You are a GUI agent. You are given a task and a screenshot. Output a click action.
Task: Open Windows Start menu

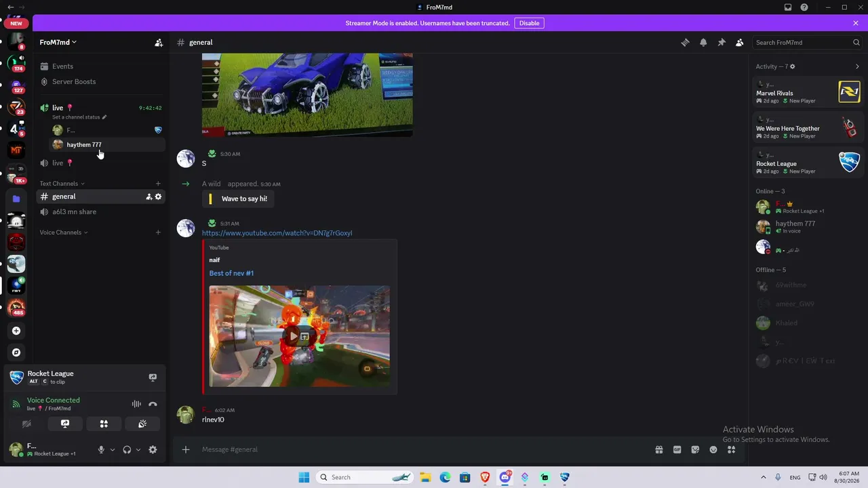tap(304, 477)
